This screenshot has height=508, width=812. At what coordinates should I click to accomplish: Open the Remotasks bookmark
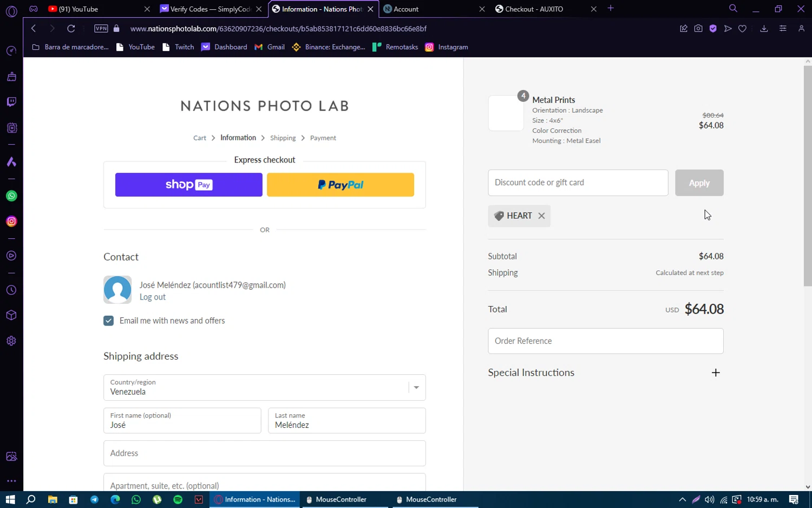click(x=396, y=47)
